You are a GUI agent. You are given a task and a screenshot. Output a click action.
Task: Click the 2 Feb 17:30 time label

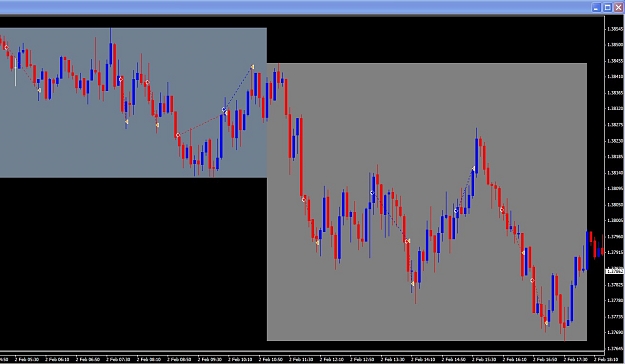(x=576, y=359)
